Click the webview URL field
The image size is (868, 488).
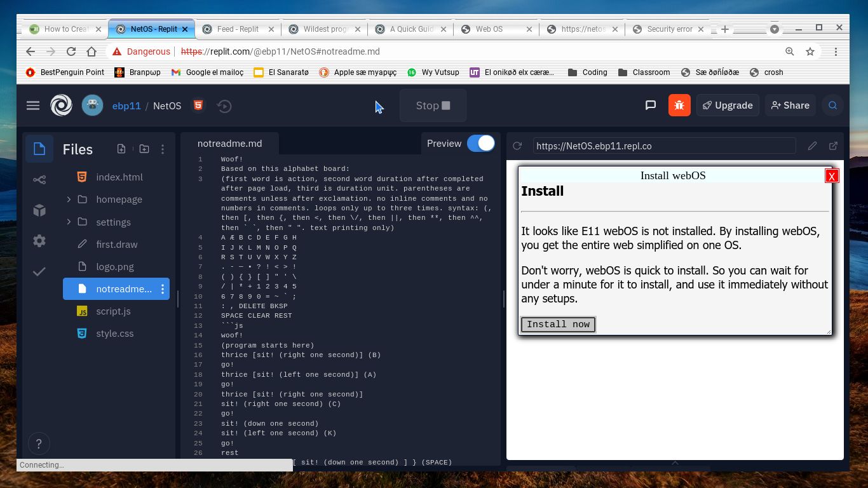(664, 146)
